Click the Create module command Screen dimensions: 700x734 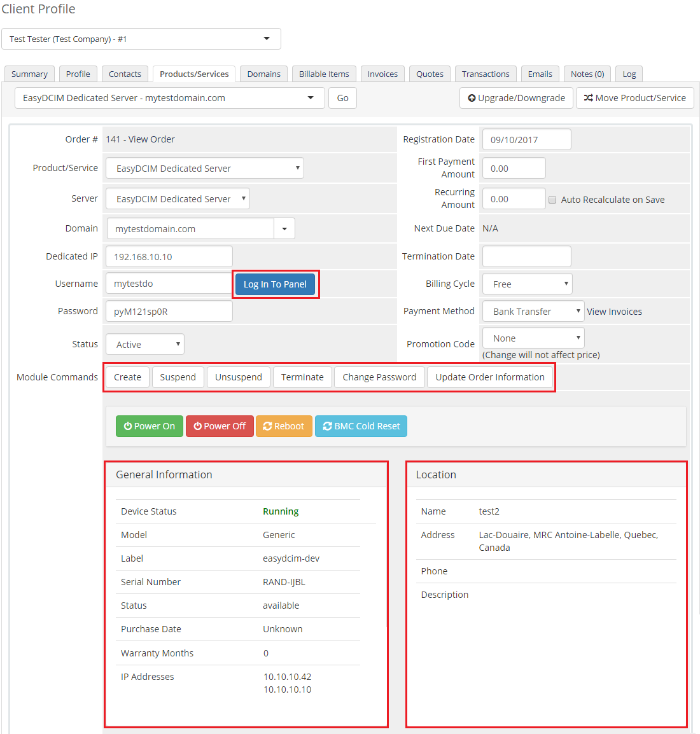click(x=127, y=377)
